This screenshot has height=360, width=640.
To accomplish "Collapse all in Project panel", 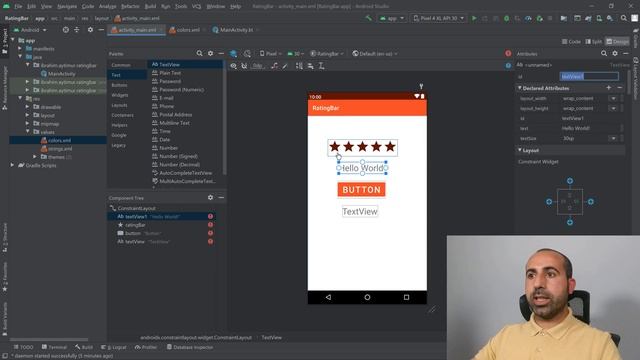I will [x=77, y=30].
